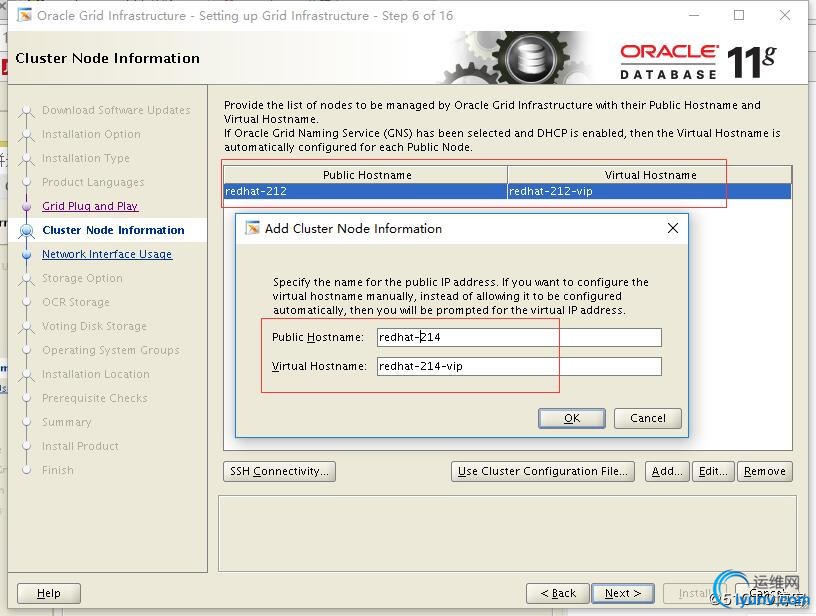Focus the Public Hostname input field
816x616 pixels.
pyautogui.click(x=519, y=337)
